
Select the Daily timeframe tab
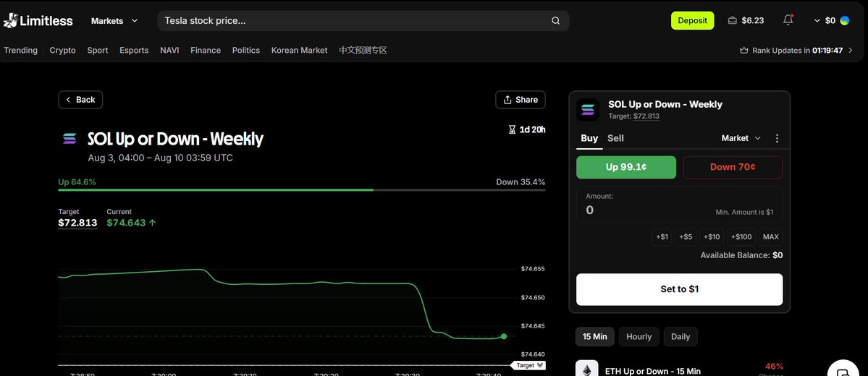point(681,336)
